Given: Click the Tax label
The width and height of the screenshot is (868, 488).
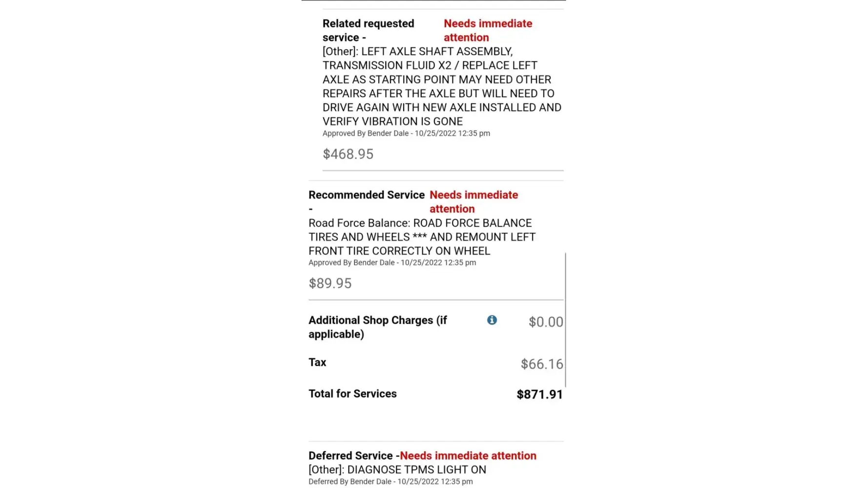Looking at the screenshot, I should [317, 362].
